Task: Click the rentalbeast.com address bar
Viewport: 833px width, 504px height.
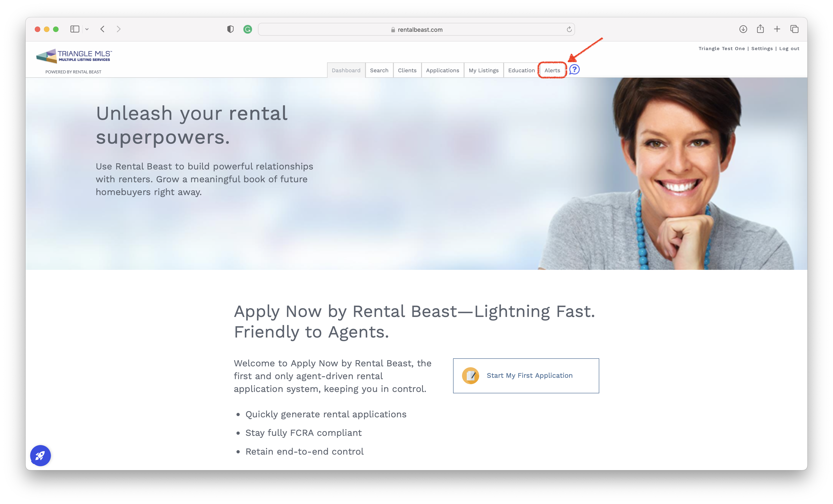Action: point(416,29)
